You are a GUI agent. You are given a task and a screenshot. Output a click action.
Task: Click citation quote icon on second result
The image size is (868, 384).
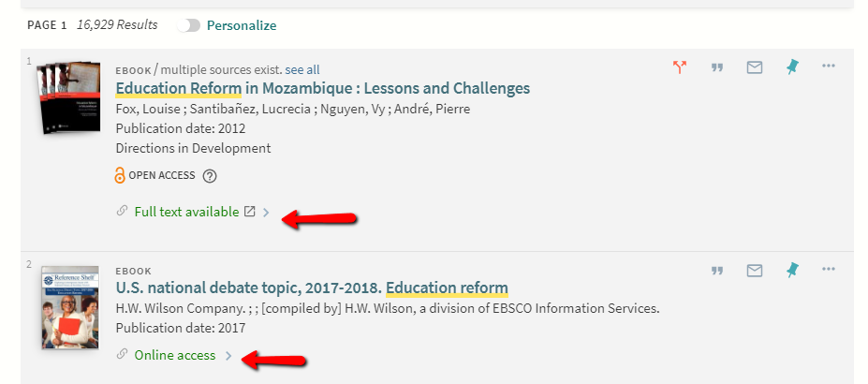point(717,271)
